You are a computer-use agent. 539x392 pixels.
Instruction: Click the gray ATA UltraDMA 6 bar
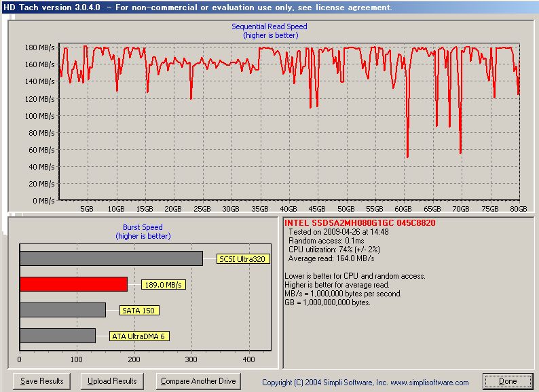coord(57,336)
